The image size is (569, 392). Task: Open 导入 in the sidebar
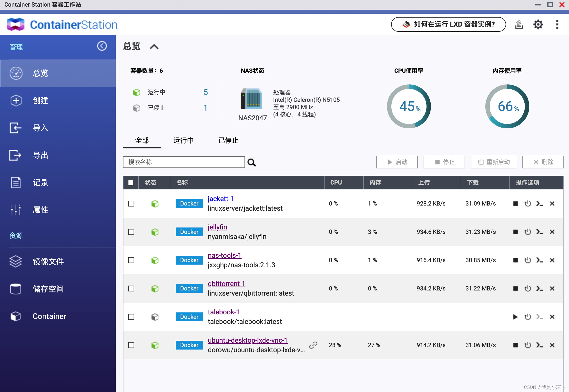(58, 128)
